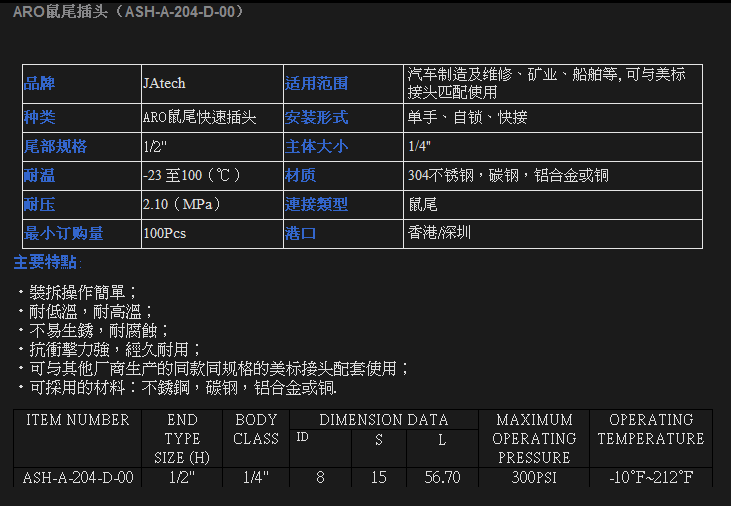The height and width of the screenshot is (506, 731).
Task: Click the 适用范围 label
Action: pyautogui.click(x=317, y=83)
